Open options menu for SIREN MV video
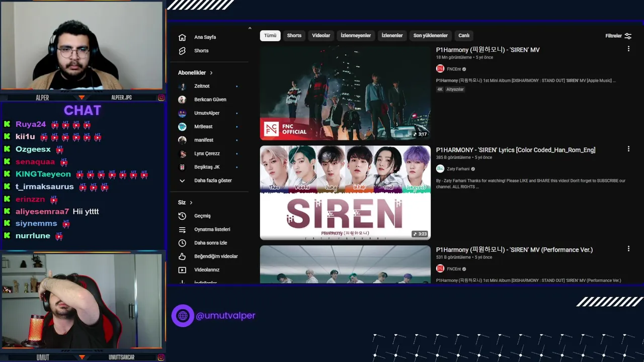Screen dimensions: 644x362 click(x=628, y=49)
